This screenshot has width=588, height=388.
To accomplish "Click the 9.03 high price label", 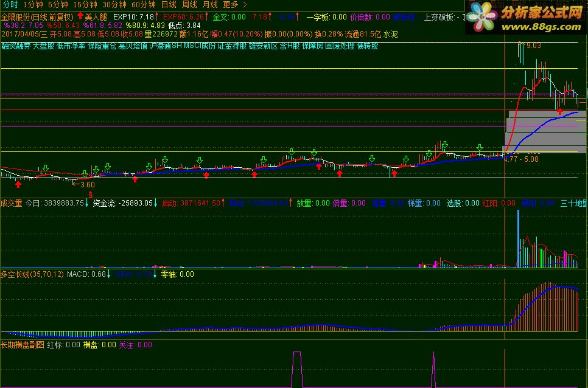I will (534, 46).
